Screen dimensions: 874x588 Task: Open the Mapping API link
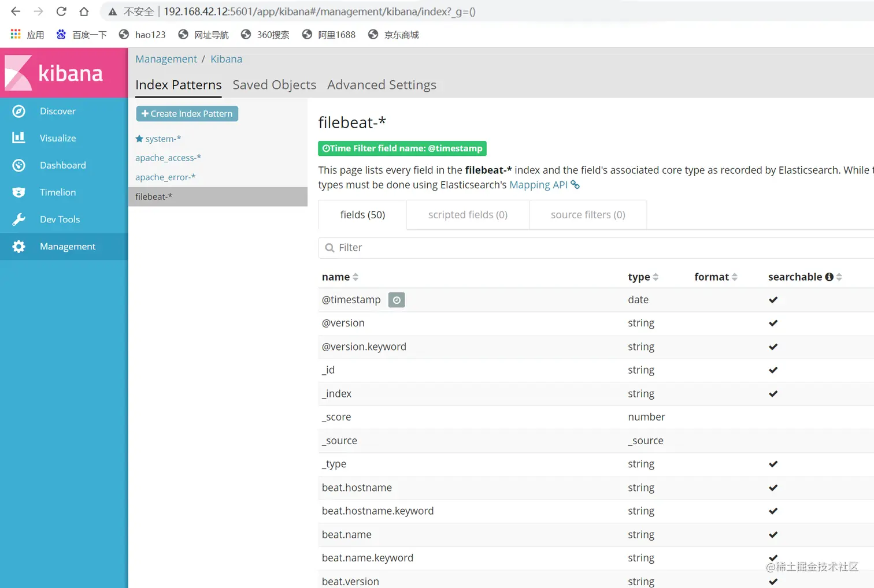[x=539, y=185]
